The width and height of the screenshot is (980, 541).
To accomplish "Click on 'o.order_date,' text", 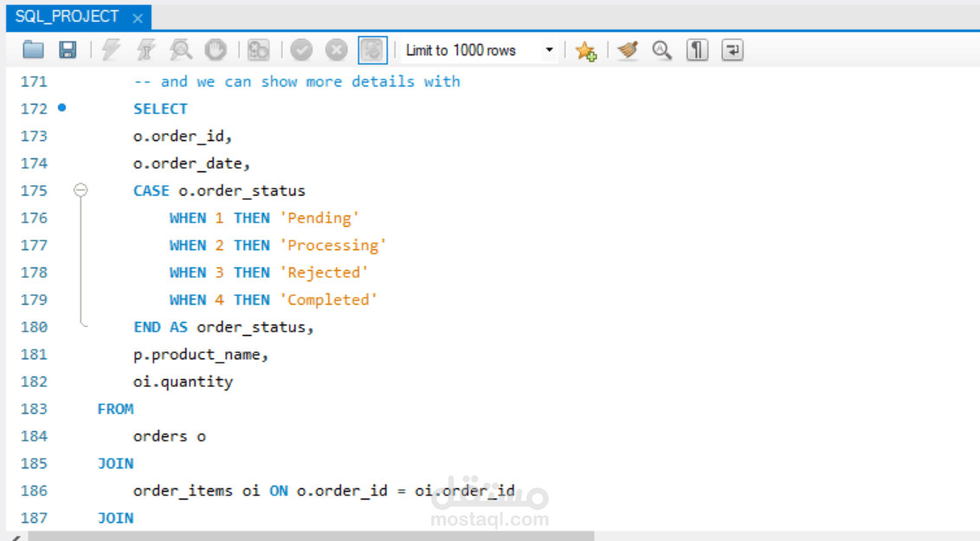I will (192, 164).
